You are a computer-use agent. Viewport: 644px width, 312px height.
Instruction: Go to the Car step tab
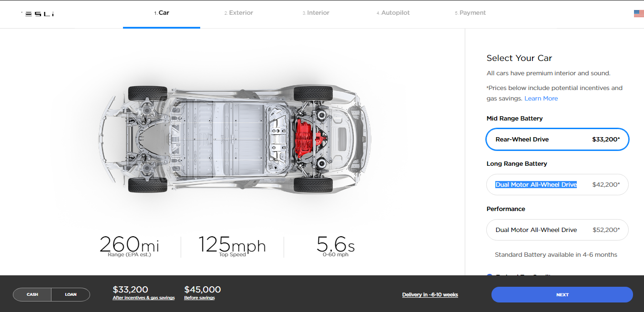pyautogui.click(x=162, y=13)
